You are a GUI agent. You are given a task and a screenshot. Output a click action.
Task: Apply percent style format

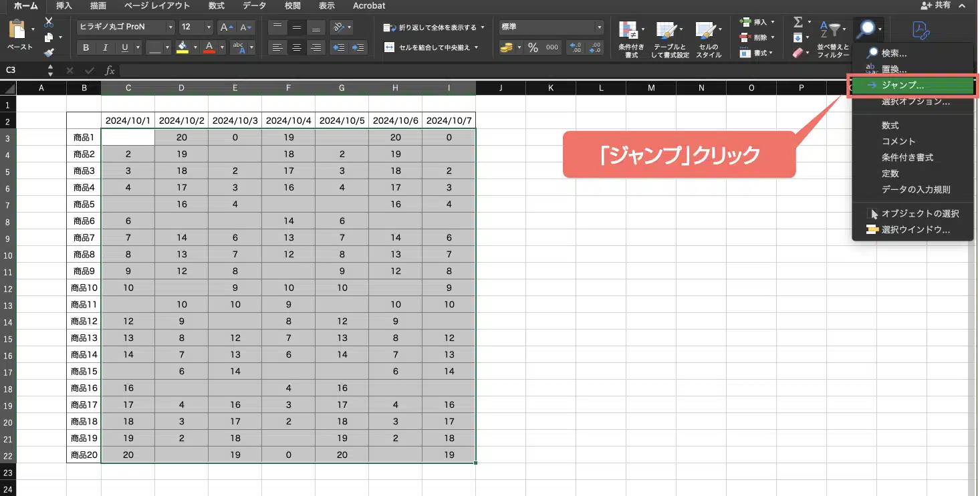pyautogui.click(x=533, y=47)
